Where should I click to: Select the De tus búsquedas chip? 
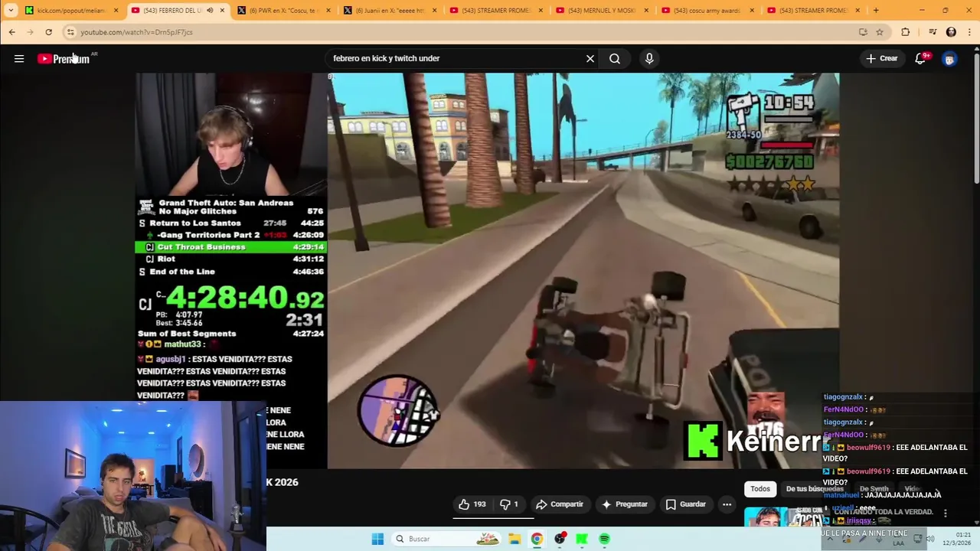[x=814, y=489]
